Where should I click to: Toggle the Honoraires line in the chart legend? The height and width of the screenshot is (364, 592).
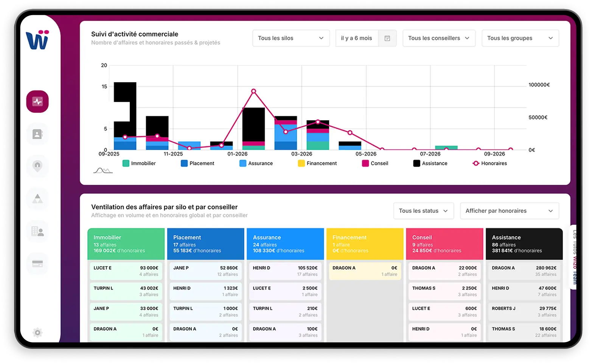tap(490, 163)
